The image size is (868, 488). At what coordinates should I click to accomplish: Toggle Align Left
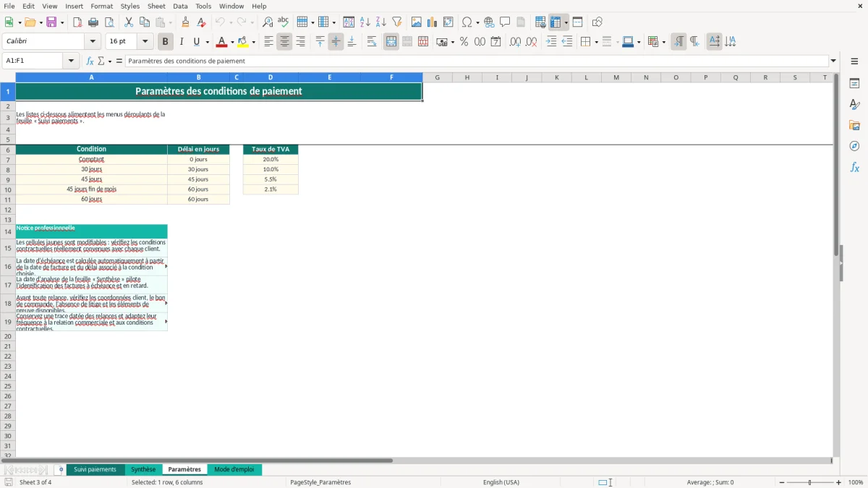coord(269,42)
